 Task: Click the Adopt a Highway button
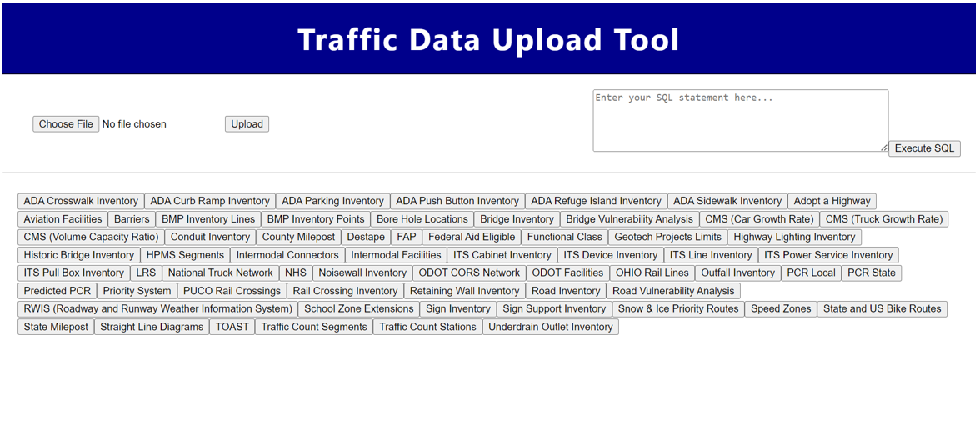click(x=832, y=201)
